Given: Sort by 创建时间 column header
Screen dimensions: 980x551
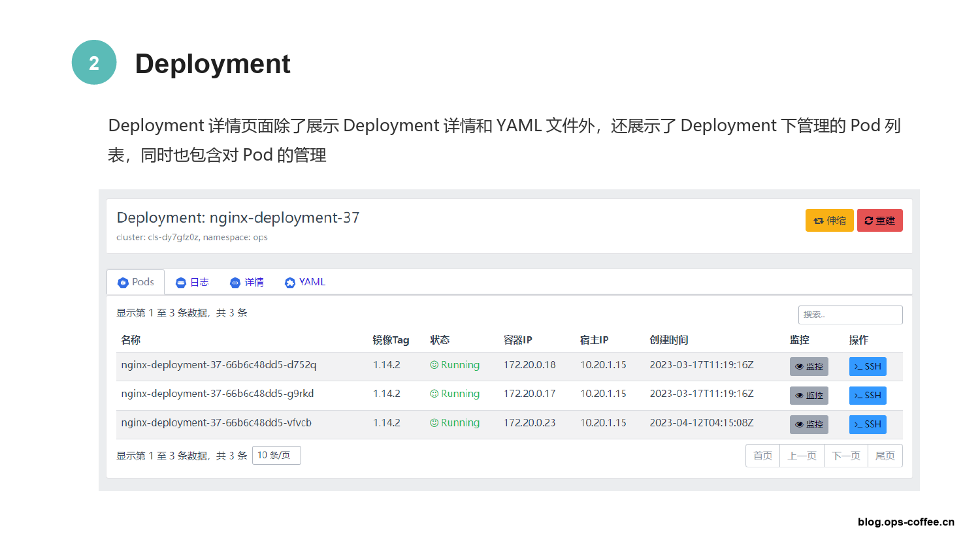Looking at the screenshot, I should click(668, 340).
